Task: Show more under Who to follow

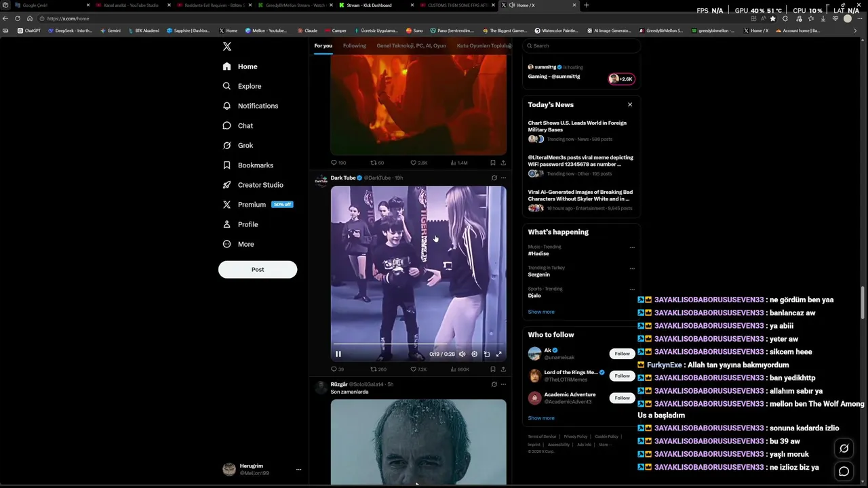Action: (541, 418)
